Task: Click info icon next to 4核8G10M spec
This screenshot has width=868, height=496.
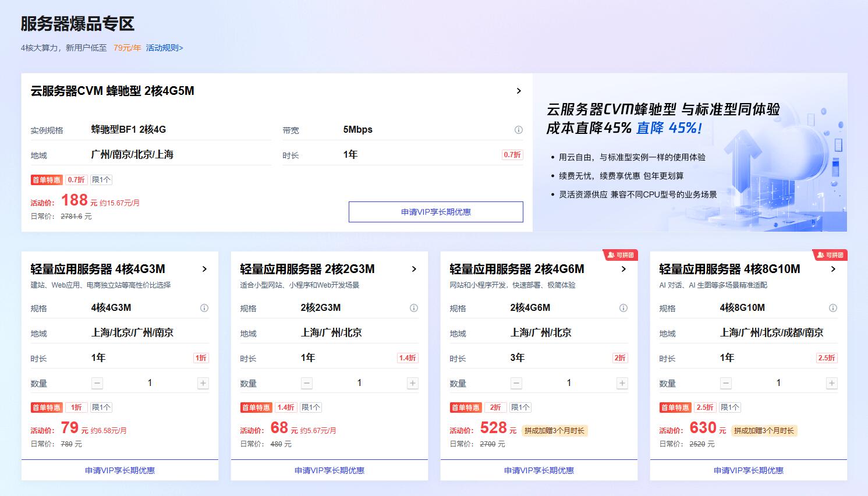Action: click(833, 308)
